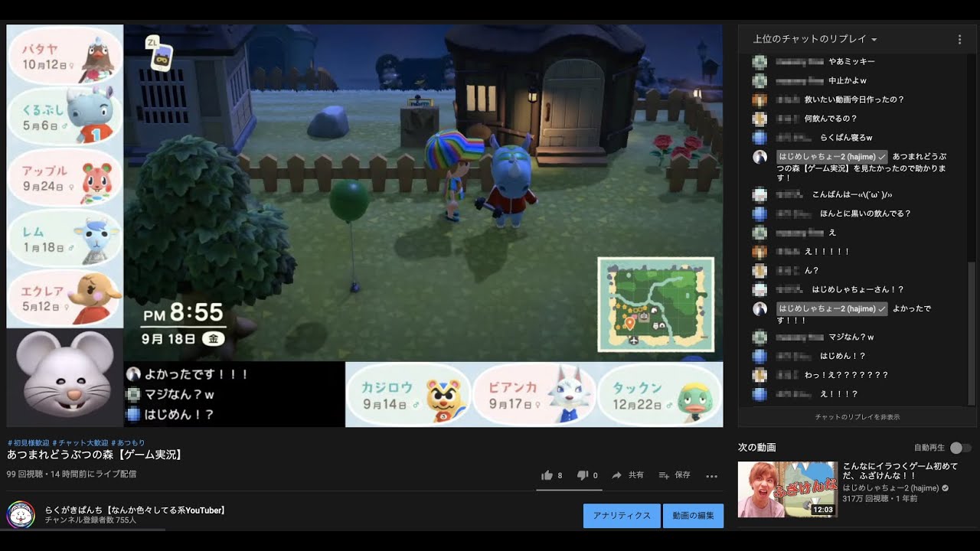
Task: Click the chat panel message マジなん？w
Action: pos(851,337)
